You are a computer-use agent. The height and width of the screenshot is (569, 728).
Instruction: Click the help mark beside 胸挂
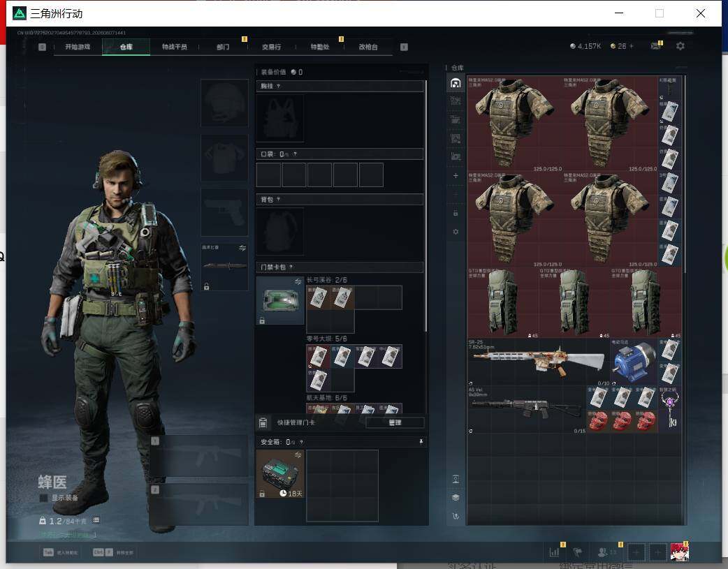pyautogui.click(x=278, y=87)
